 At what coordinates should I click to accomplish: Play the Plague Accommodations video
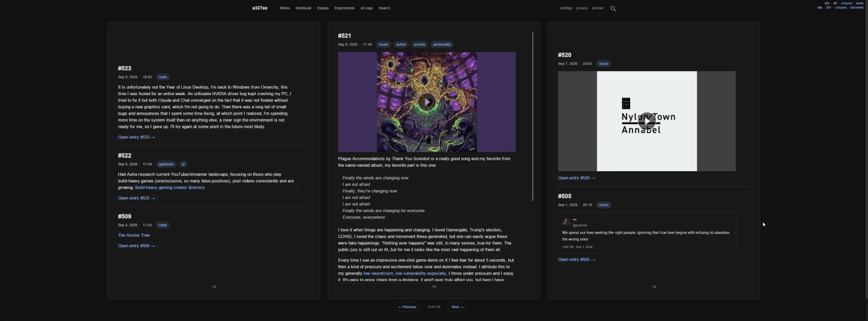pyautogui.click(x=427, y=102)
